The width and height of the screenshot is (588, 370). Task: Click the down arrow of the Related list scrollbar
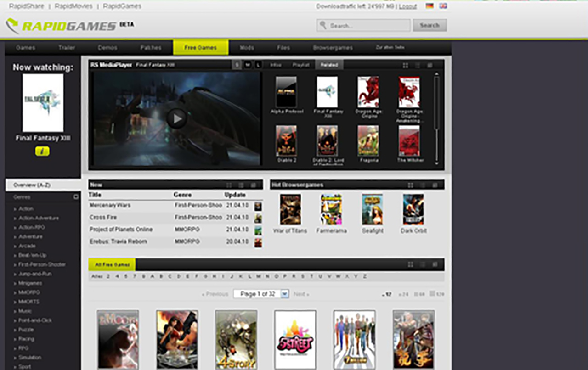(436, 163)
